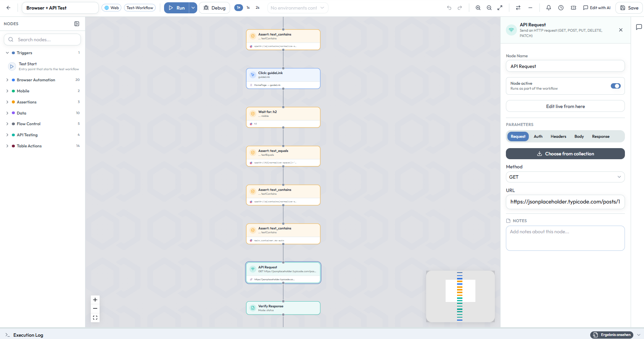This screenshot has width=644, height=339.
Task: Open notifications with the bell icon
Action: (x=549, y=8)
